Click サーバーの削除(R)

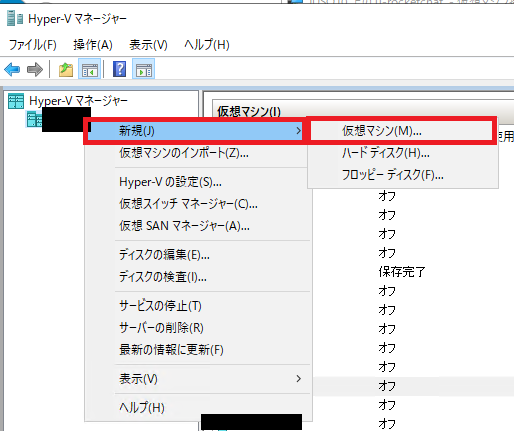click(x=197, y=328)
